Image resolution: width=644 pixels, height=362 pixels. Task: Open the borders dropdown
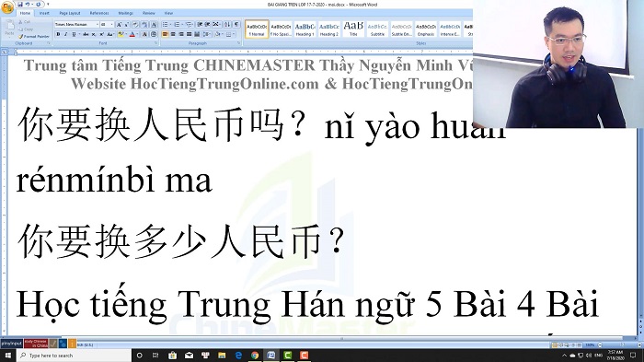pos(234,35)
